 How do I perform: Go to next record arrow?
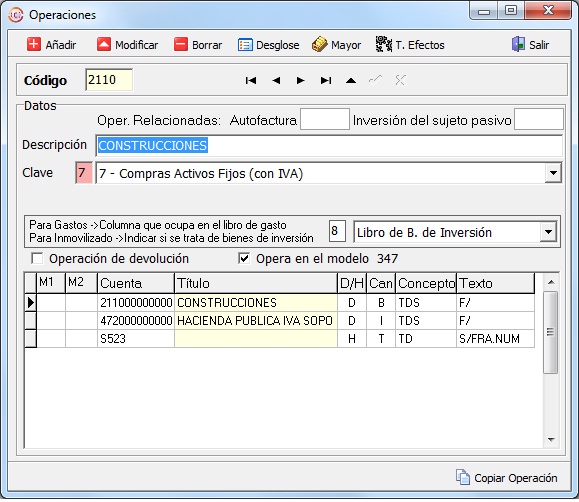tap(301, 80)
